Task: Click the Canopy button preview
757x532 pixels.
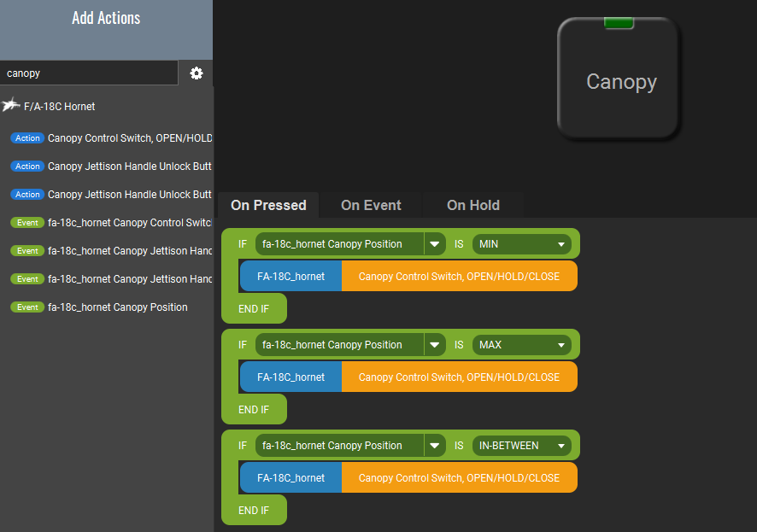Action: (619, 79)
